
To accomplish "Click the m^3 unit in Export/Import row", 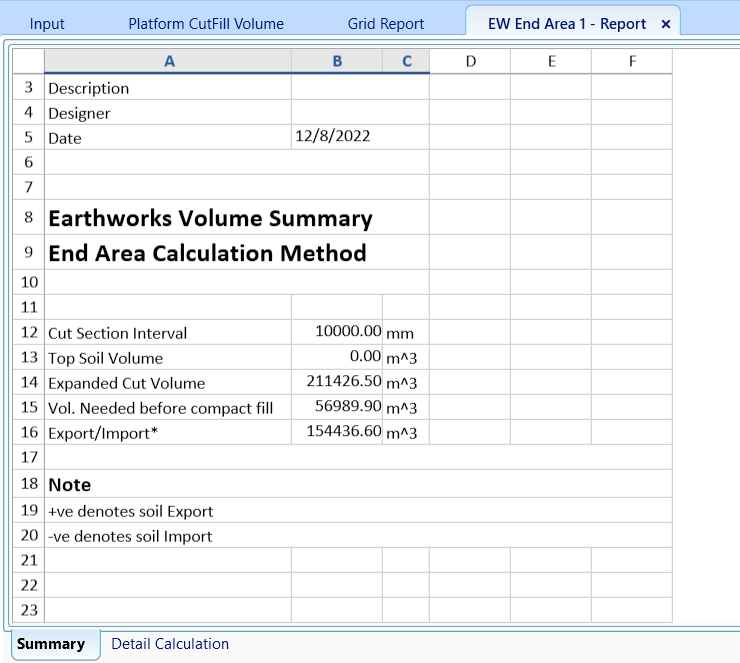I will [x=406, y=432].
